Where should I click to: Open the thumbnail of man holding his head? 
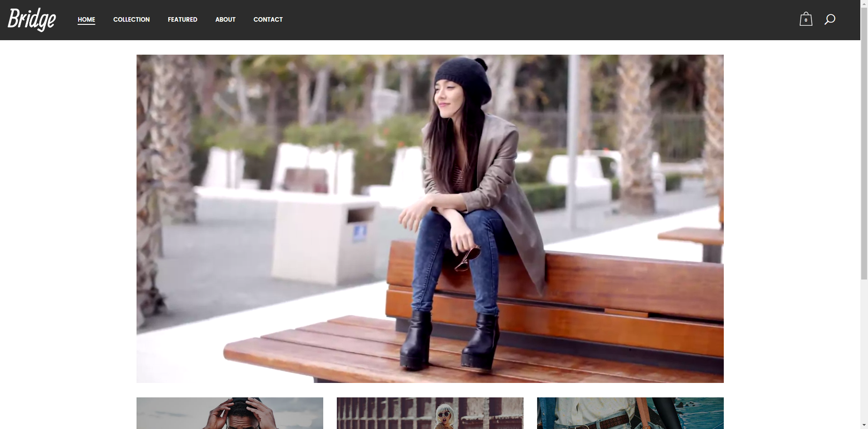click(230, 413)
